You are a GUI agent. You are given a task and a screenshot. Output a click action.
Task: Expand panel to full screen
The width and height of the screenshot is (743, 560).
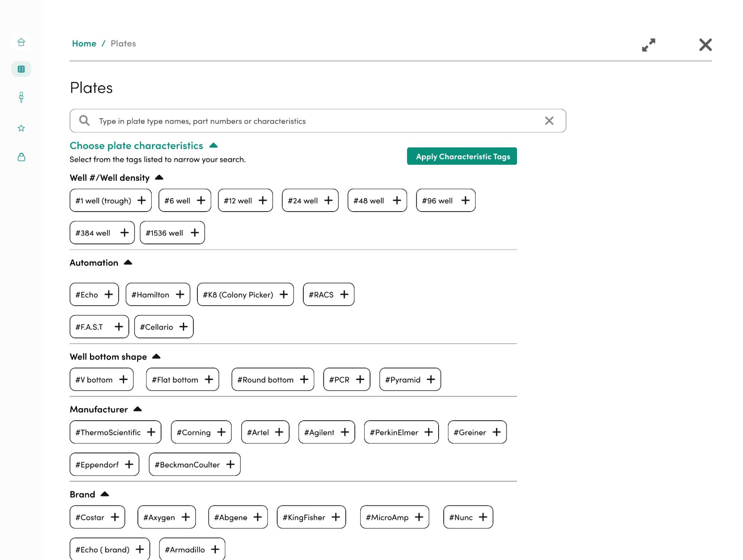tap(648, 45)
